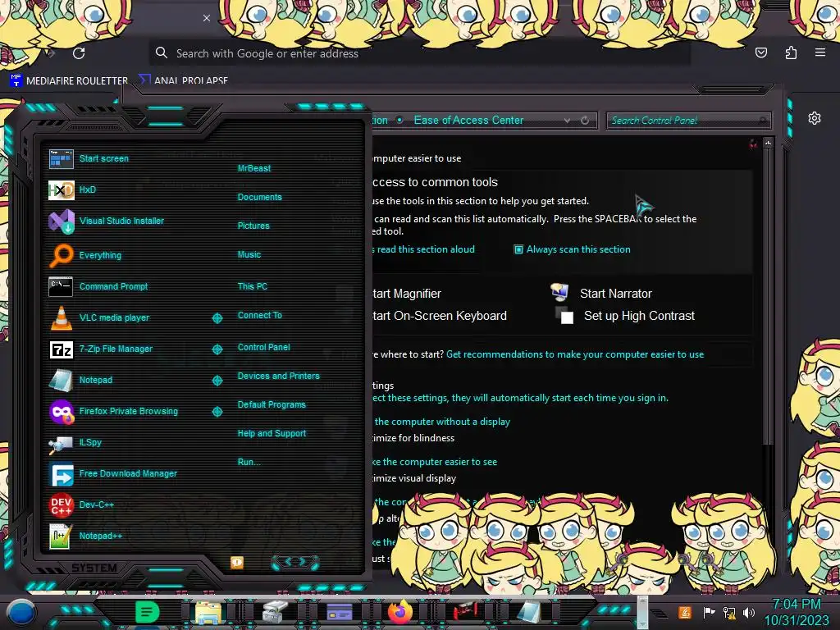
Task: Open new tab page settings gear
Action: tap(815, 118)
